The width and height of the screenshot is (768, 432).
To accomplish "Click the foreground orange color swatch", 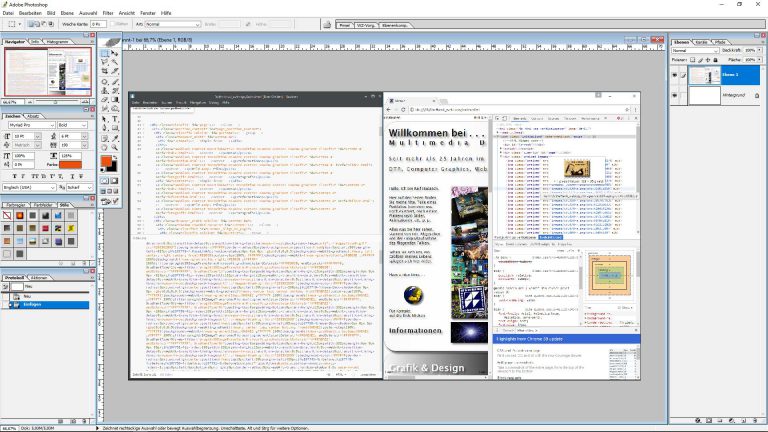I will [x=106, y=161].
